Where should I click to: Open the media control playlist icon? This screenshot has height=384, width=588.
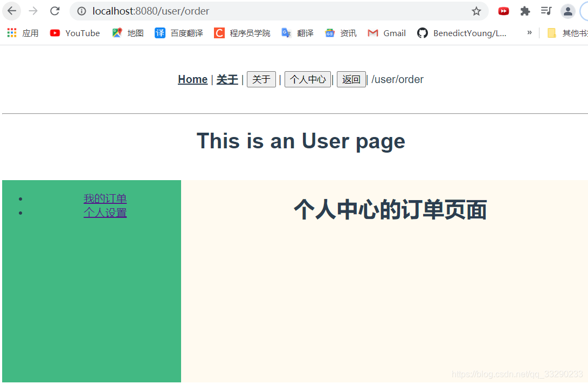546,11
